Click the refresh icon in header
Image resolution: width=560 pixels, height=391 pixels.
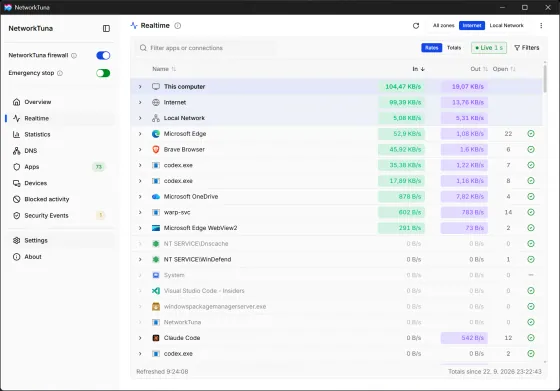tap(416, 26)
